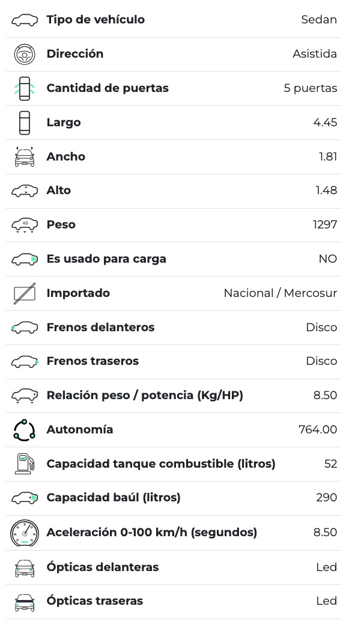Click the open-doors icon for Cantidad de puertas

25,88
